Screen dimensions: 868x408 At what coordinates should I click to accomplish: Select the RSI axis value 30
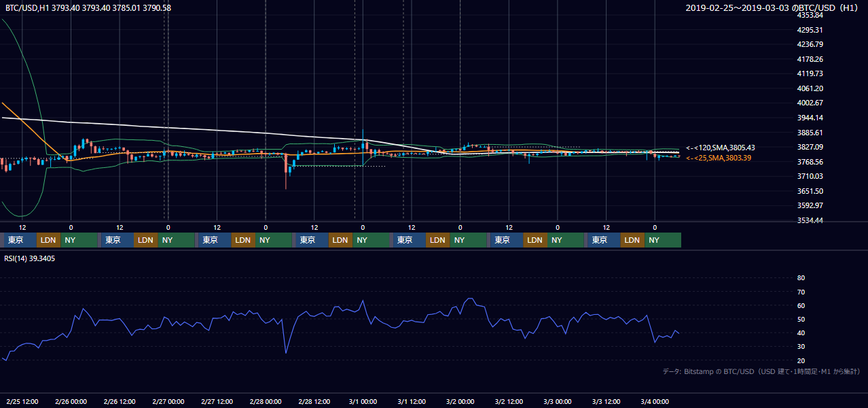coord(801,347)
